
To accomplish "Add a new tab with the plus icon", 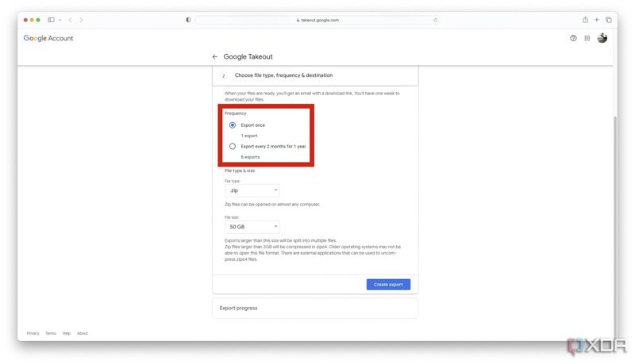I will pyautogui.click(x=597, y=19).
